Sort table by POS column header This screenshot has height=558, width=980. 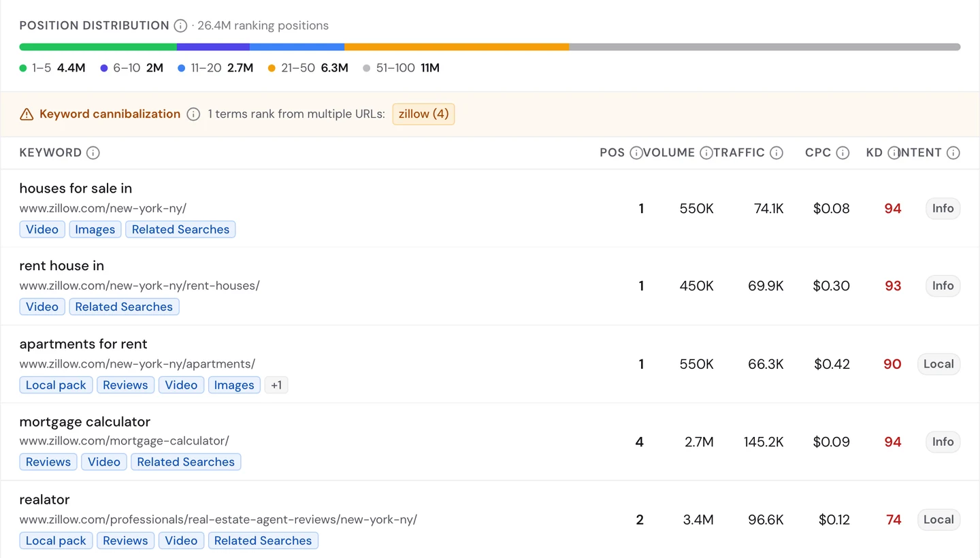click(x=612, y=153)
